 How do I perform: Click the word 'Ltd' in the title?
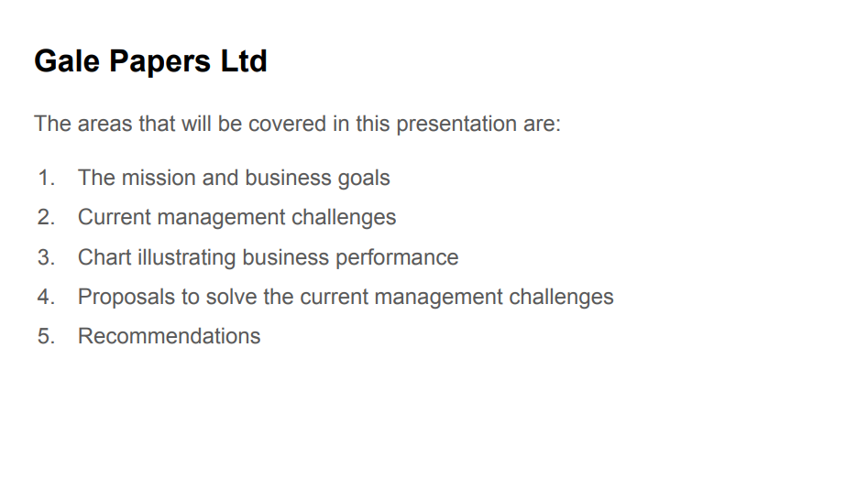coord(244,61)
